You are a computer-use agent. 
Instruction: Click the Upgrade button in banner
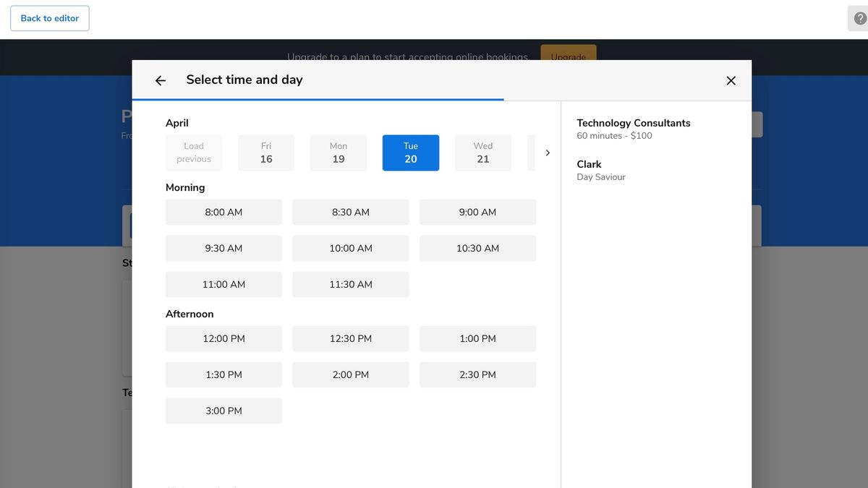pos(569,53)
